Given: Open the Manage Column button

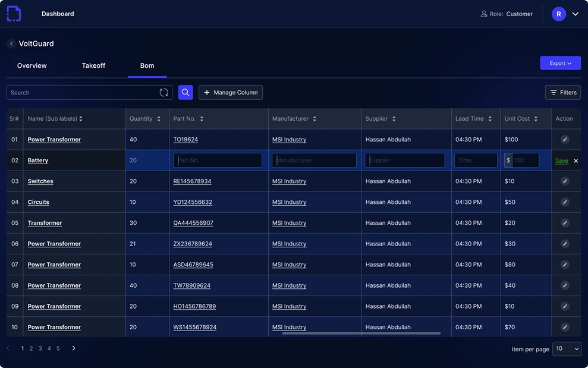Looking at the screenshot, I should (231, 92).
